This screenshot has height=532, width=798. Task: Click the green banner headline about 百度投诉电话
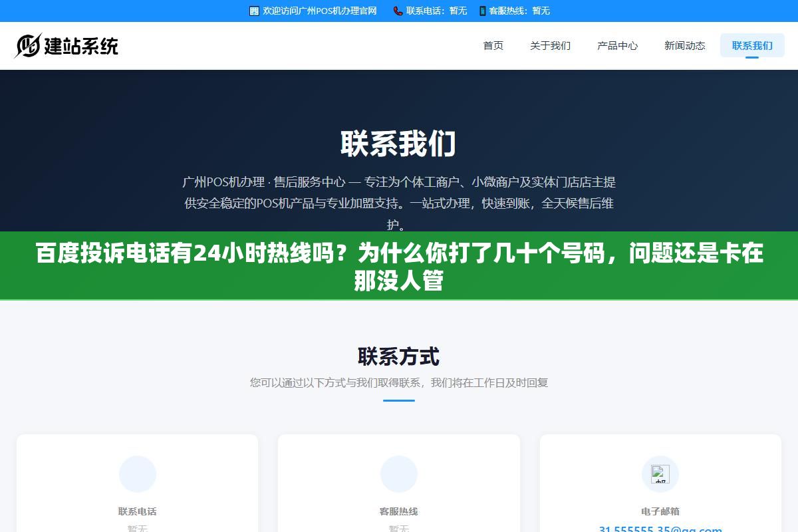(x=399, y=267)
